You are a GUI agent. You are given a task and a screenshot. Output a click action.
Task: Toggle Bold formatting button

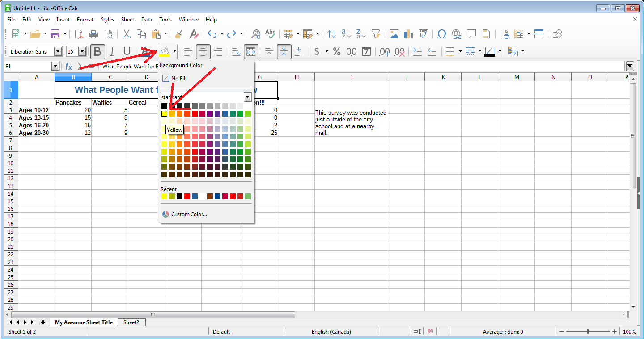click(97, 52)
